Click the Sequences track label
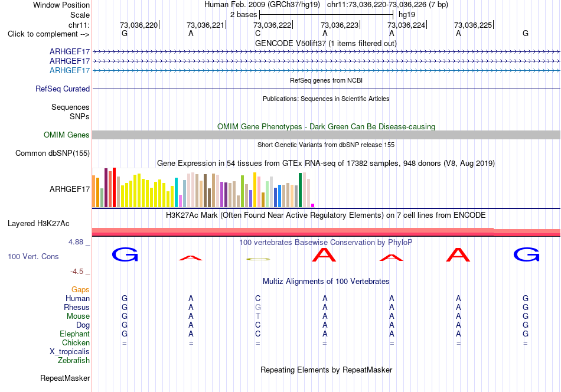This screenshot has width=561, height=392. 70,107
